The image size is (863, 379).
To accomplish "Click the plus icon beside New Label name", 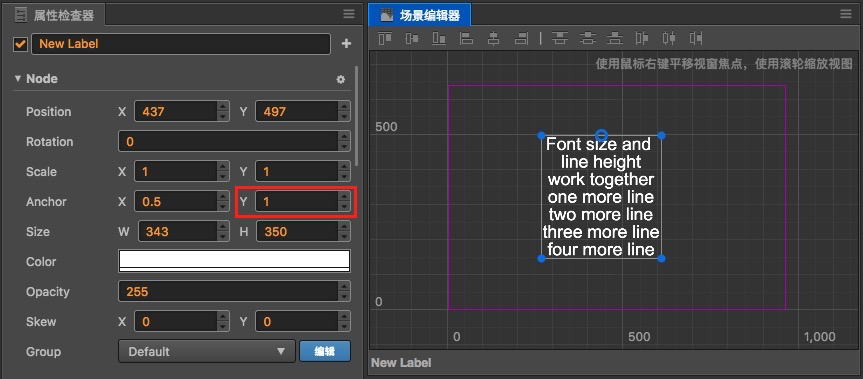I will coord(346,43).
